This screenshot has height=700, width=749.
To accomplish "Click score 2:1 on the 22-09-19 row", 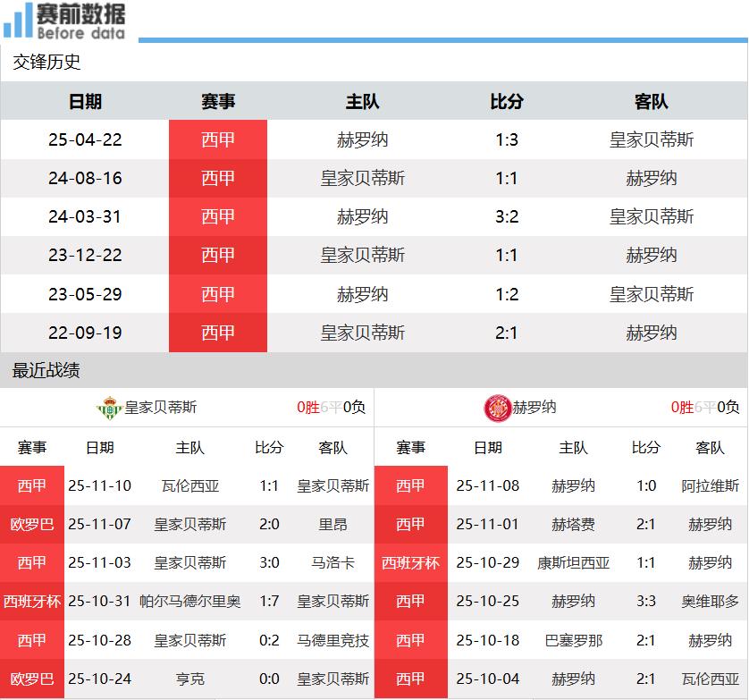I will pos(507,333).
